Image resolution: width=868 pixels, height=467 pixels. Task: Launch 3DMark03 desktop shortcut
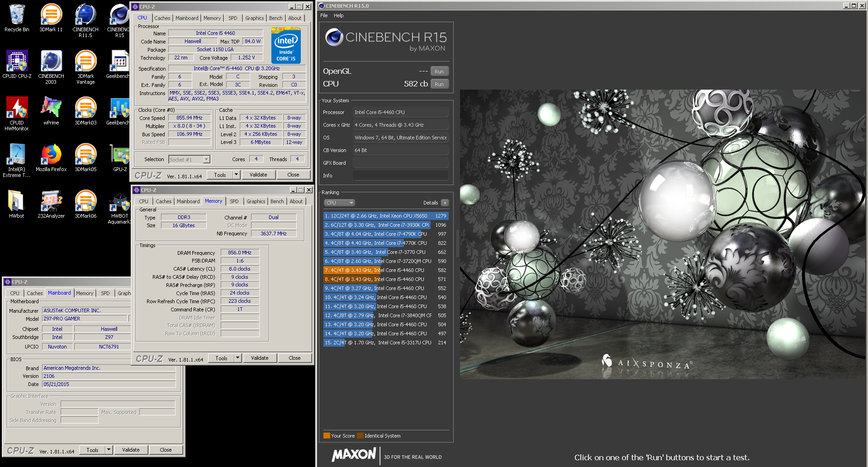tap(85, 111)
